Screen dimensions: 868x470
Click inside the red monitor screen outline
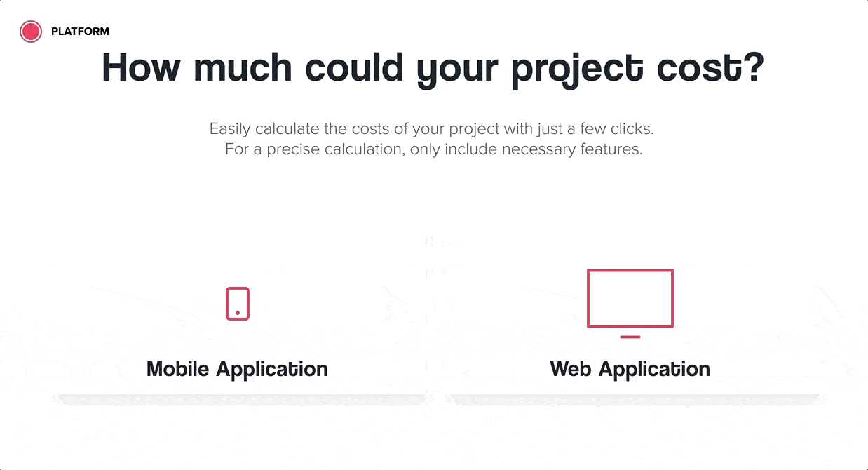tap(630, 298)
